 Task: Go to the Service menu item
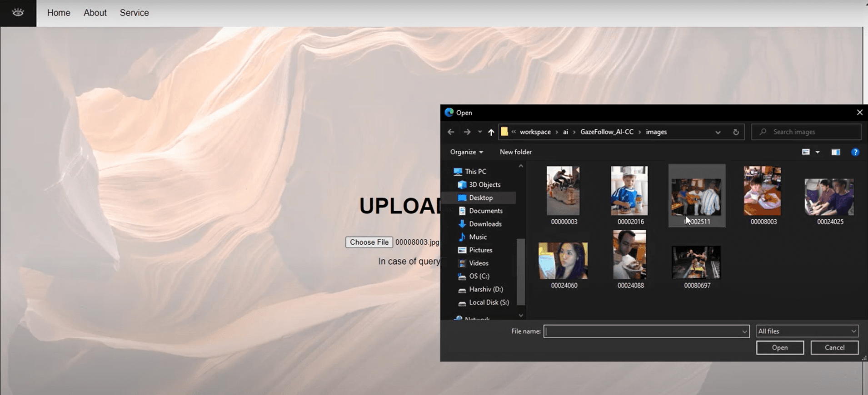(x=134, y=13)
